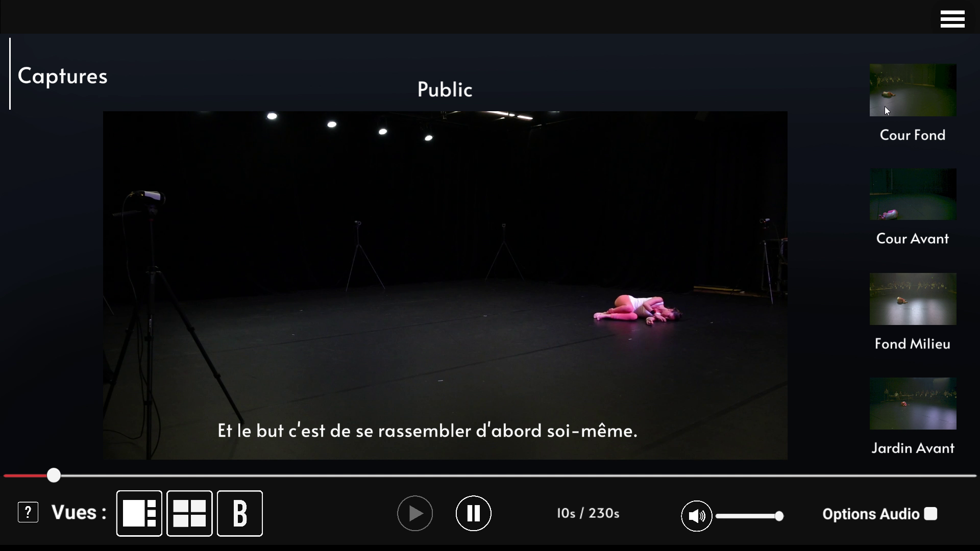Switch to the Fond Milieu camera thumbnail
This screenshot has height=551, width=980.
pyautogui.click(x=913, y=299)
